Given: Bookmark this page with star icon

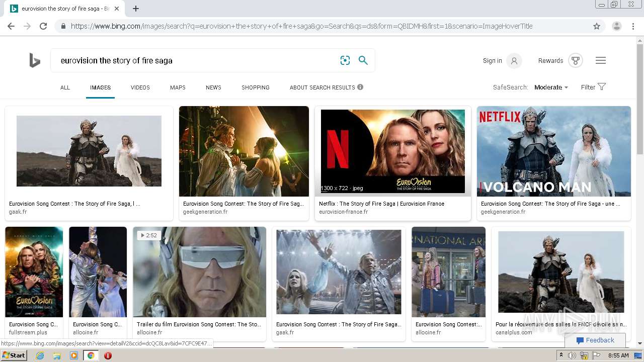Looking at the screenshot, I should click(597, 26).
